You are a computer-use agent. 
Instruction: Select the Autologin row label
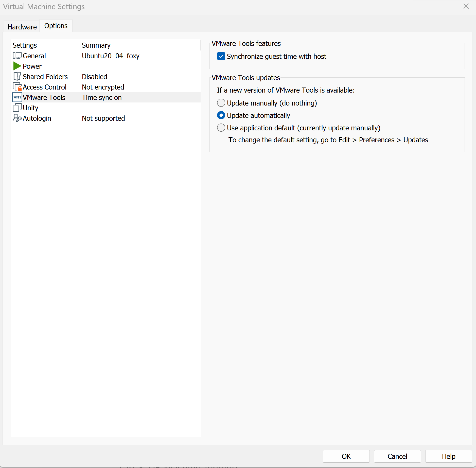pyautogui.click(x=37, y=118)
